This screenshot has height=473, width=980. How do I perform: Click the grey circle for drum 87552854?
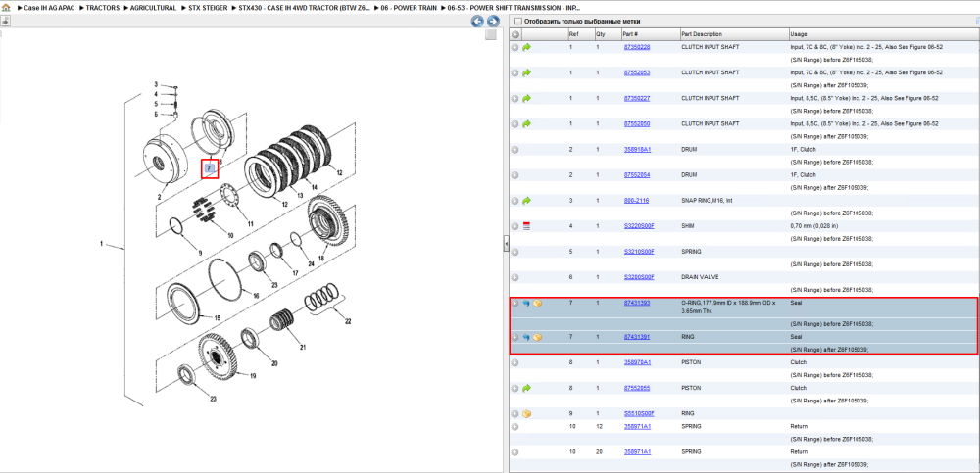(x=515, y=175)
